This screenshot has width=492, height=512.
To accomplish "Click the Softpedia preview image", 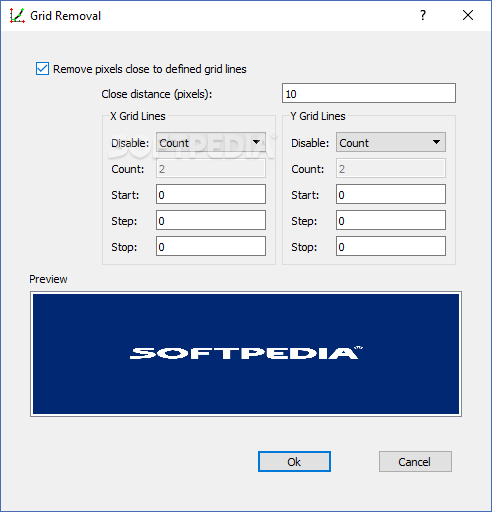I will pyautogui.click(x=246, y=354).
